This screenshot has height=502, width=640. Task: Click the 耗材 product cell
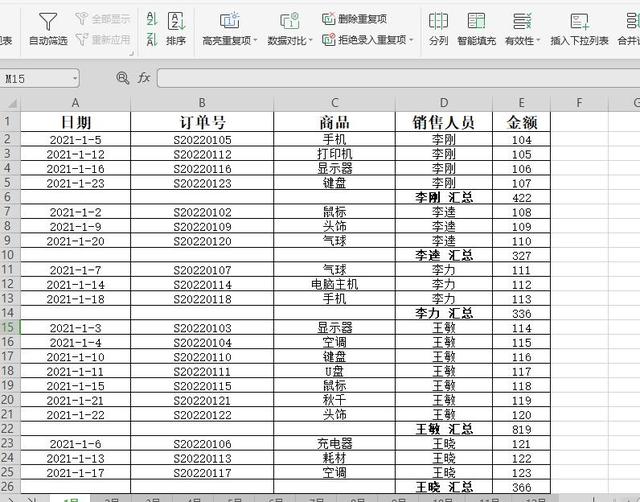coord(334,458)
